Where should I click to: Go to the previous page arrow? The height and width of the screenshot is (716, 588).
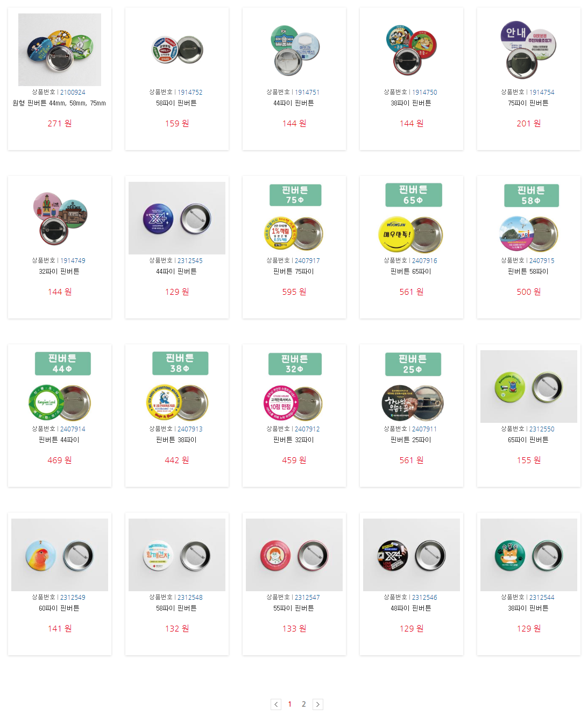276,704
